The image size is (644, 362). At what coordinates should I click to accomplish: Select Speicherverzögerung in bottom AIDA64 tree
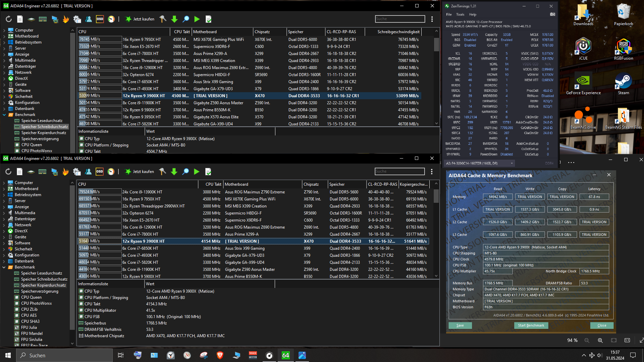point(40,291)
